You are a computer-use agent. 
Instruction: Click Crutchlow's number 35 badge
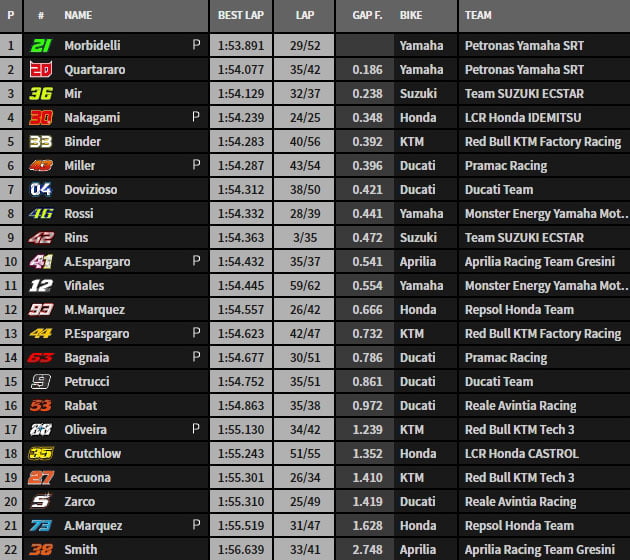(x=41, y=453)
